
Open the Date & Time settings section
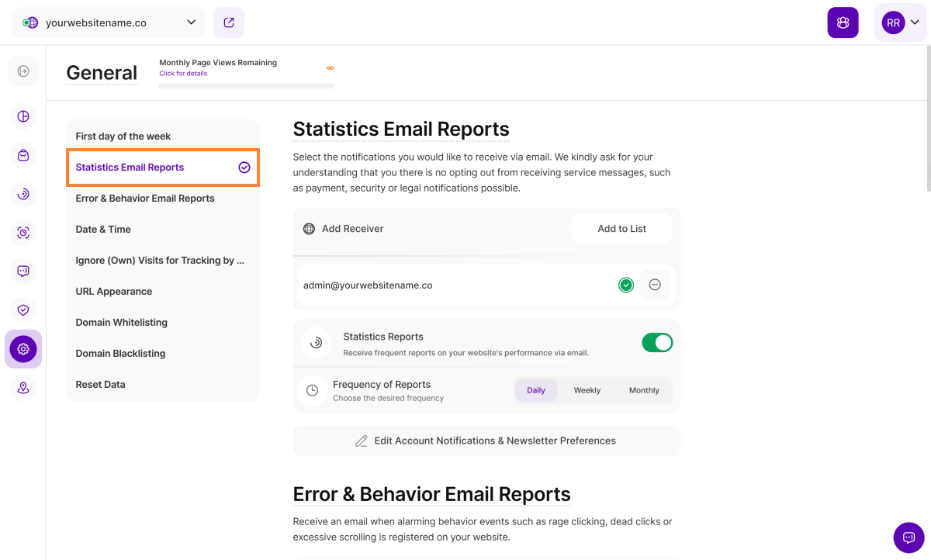coord(103,229)
